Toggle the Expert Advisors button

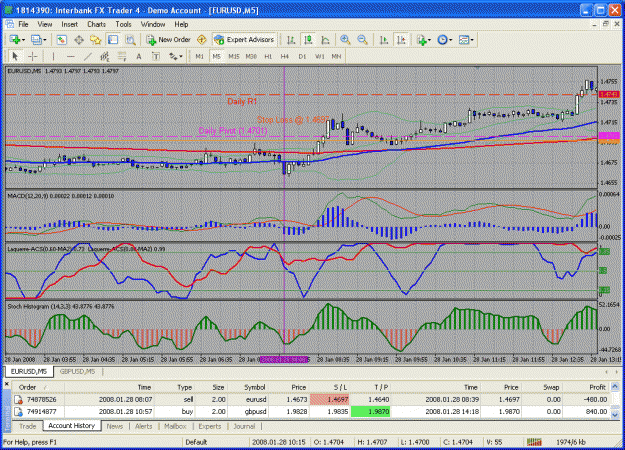(x=244, y=40)
